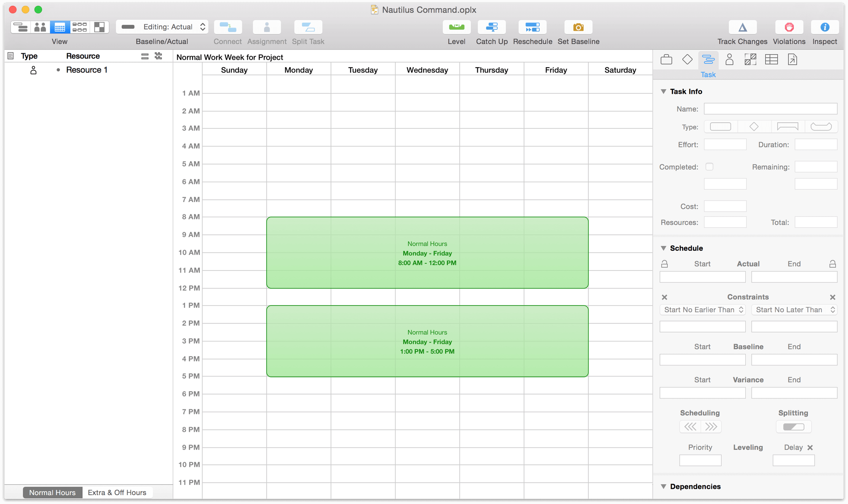Viewport: 848px width, 504px height.
Task: Lock the Actual start date
Action: [665, 264]
